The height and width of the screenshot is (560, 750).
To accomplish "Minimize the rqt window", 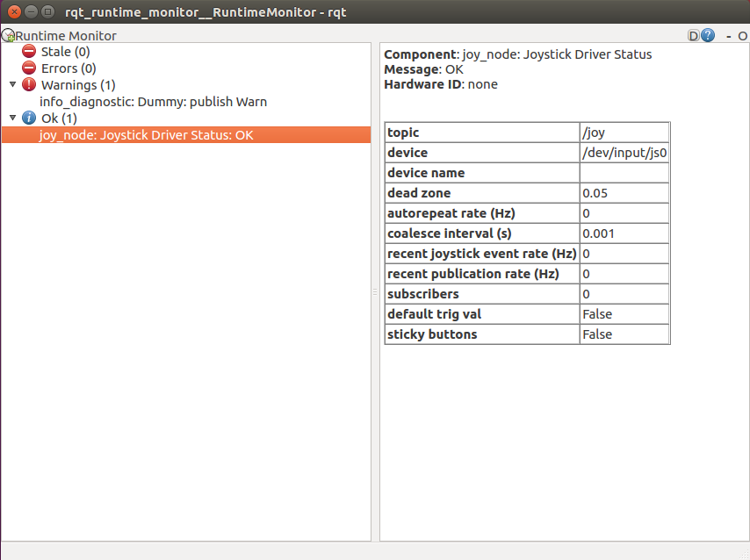I will tap(32, 12).
